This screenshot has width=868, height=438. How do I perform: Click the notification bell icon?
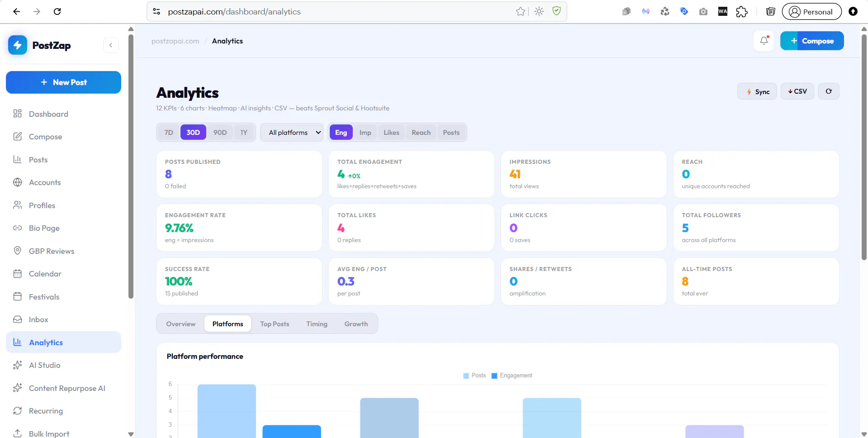[x=764, y=41]
